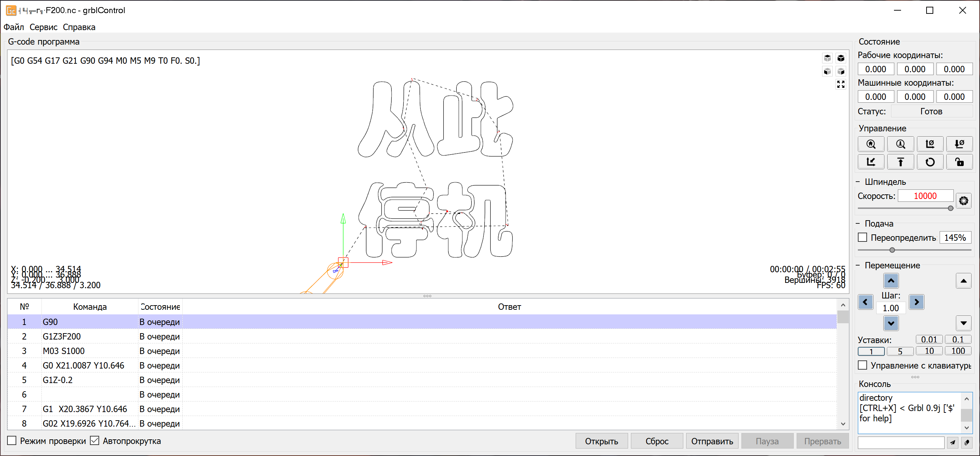Enable the Переопределить feed override checkbox
This screenshot has width=980, height=456.
click(x=862, y=237)
